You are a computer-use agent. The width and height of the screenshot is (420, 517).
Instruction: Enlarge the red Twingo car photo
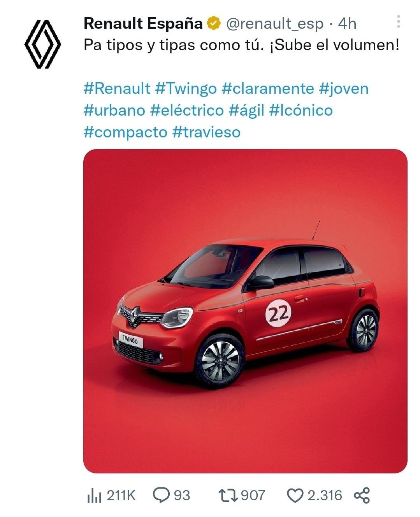(245, 311)
